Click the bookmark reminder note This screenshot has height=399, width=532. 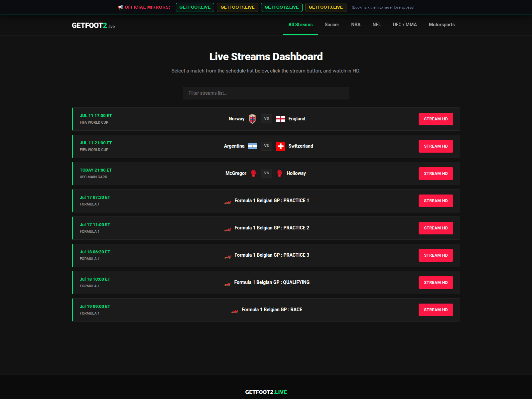[383, 7]
